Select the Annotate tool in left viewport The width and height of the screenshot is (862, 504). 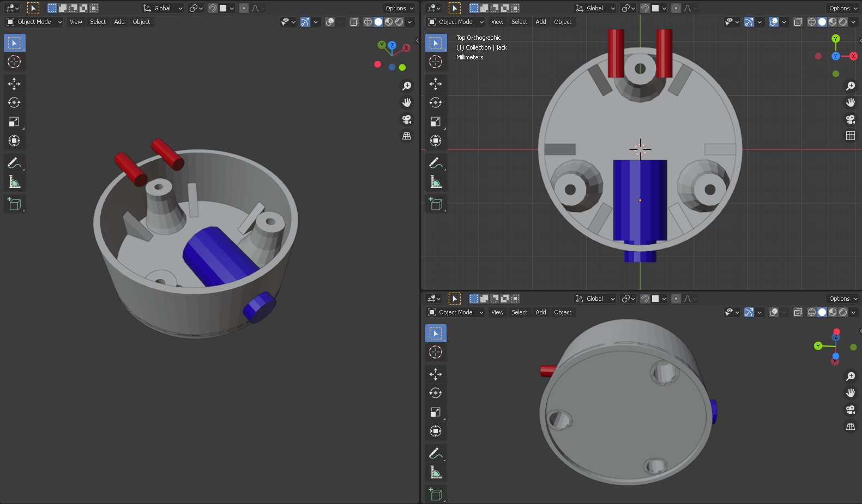point(14,163)
